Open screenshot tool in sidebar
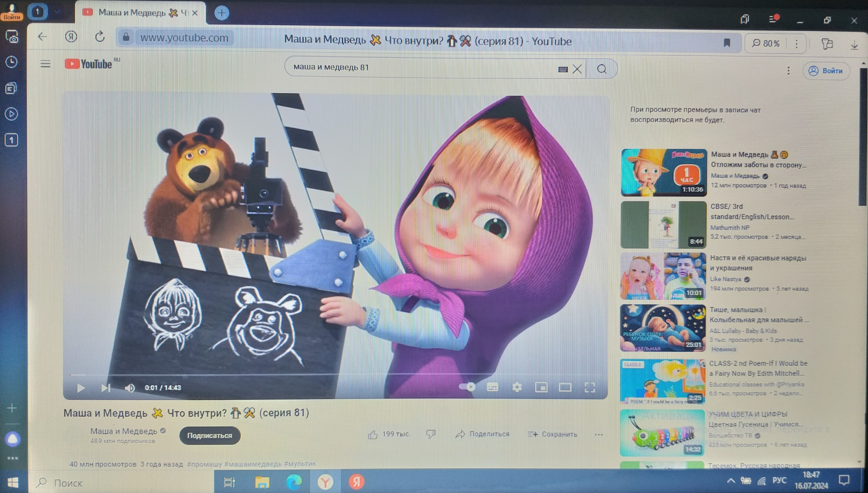Screen dimensions: 868x493 (12, 37)
